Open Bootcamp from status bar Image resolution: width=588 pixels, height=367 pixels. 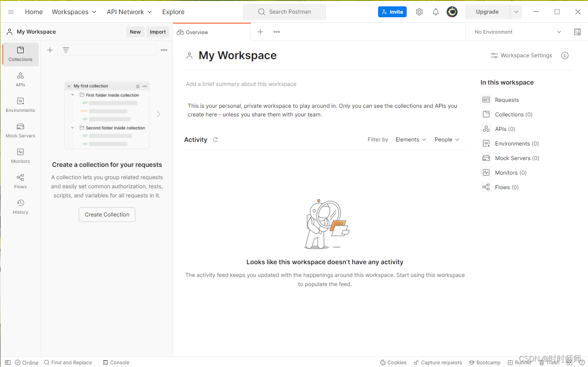tap(485, 362)
